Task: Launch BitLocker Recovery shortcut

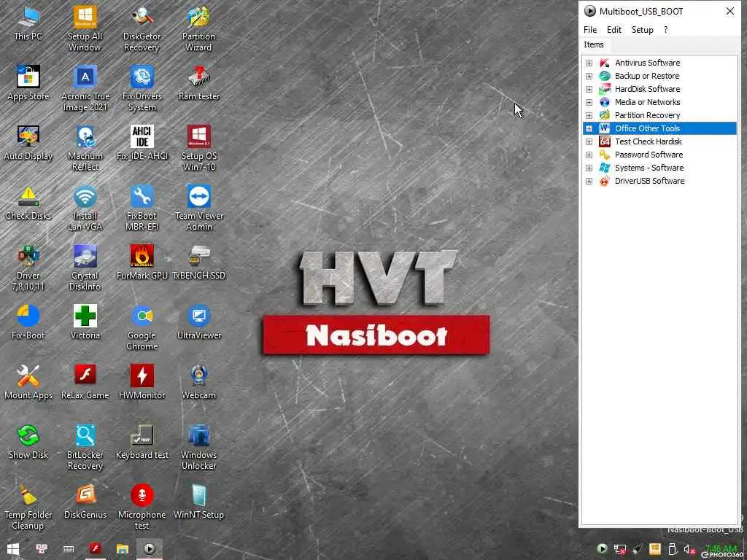Action: [x=85, y=448]
